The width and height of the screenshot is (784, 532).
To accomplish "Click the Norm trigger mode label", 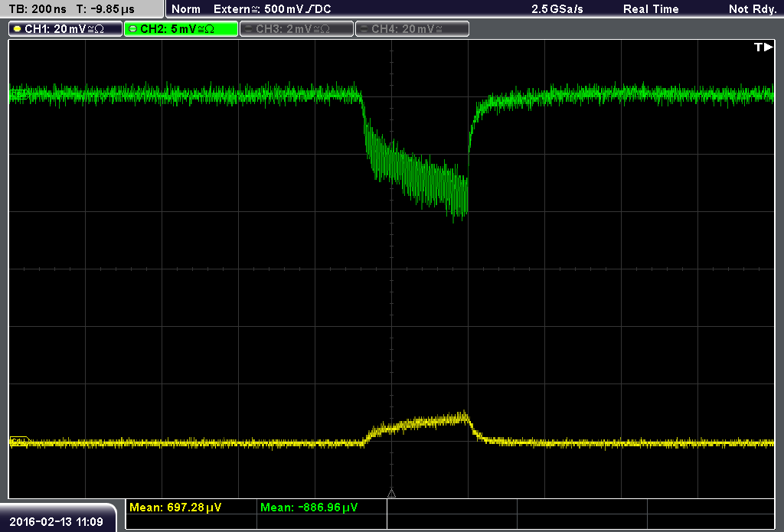I will (x=185, y=9).
